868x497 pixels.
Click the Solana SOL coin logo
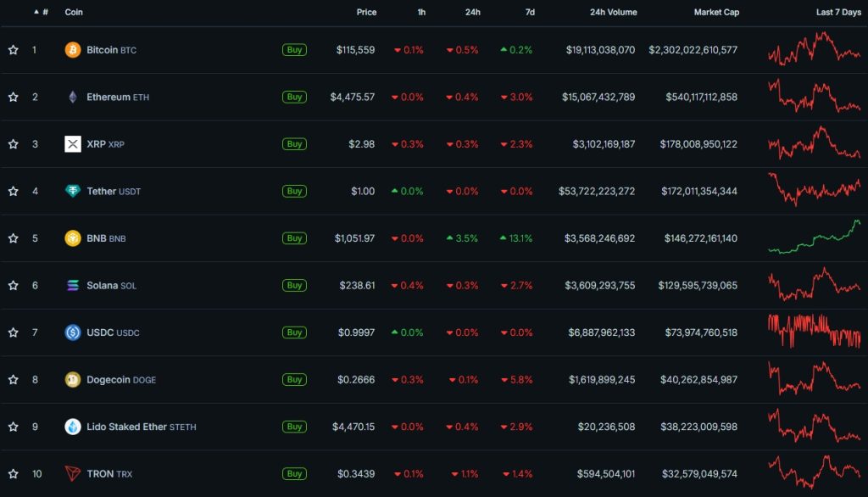pyautogui.click(x=74, y=286)
